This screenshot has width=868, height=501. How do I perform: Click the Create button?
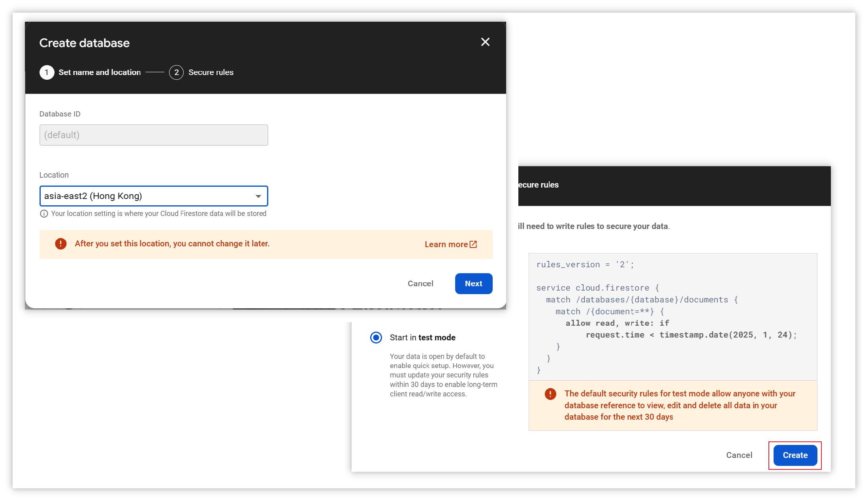point(795,455)
